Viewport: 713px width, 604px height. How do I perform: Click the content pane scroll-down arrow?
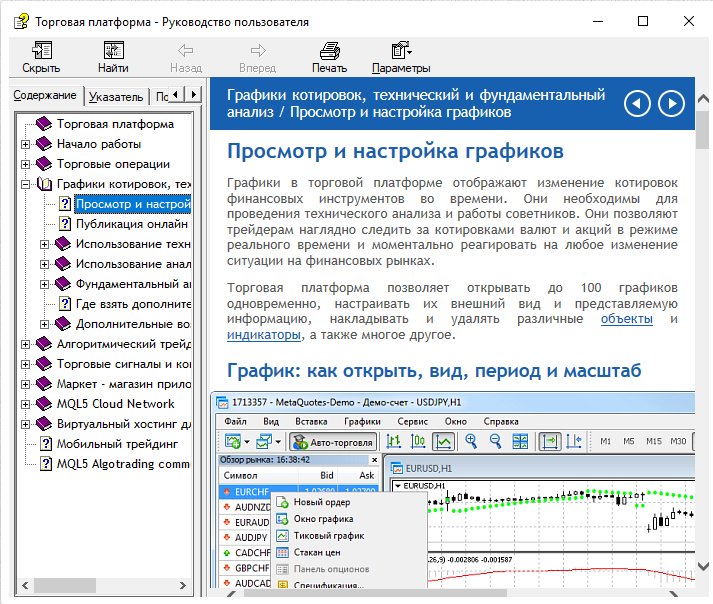pyautogui.click(x=703, y=567)
